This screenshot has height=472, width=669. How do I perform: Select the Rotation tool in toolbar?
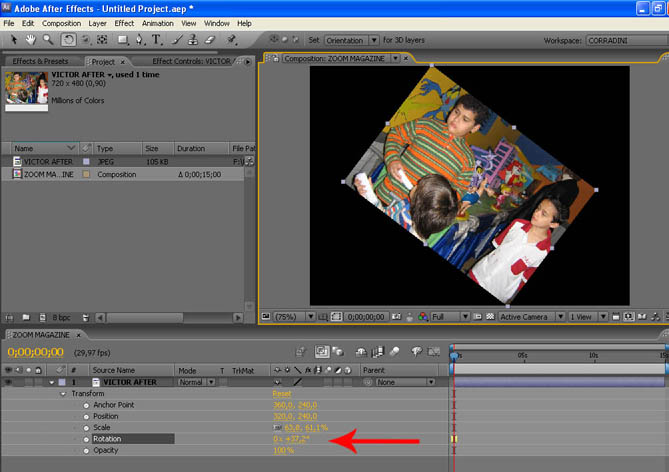point(69,40)
